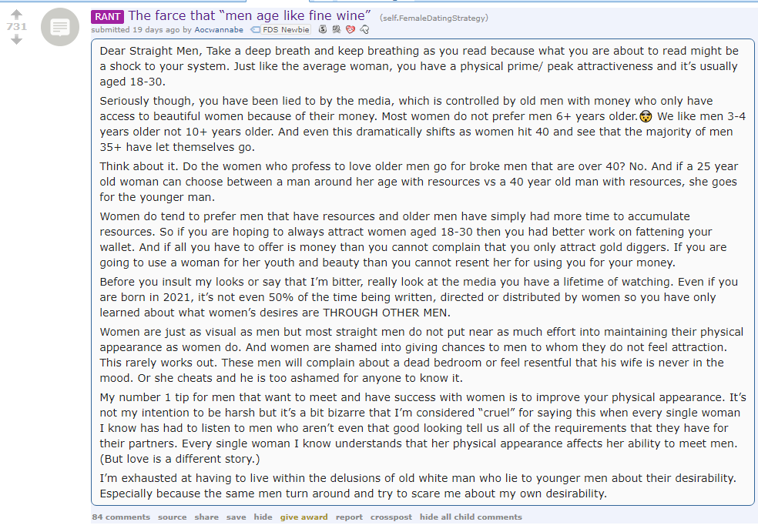This screenshot has width=758, height=532.
Task: Click the blue tag icon before FDS Newbie
Action: [255, 30]
